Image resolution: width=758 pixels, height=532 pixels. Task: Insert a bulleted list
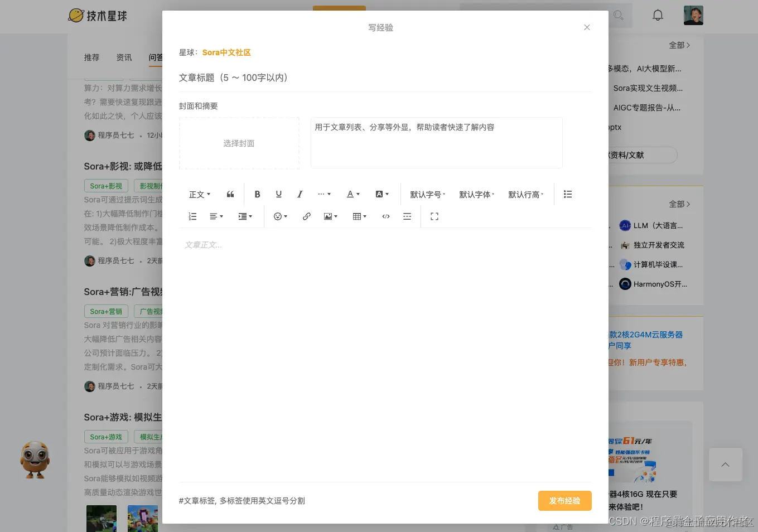click(568, 194)
